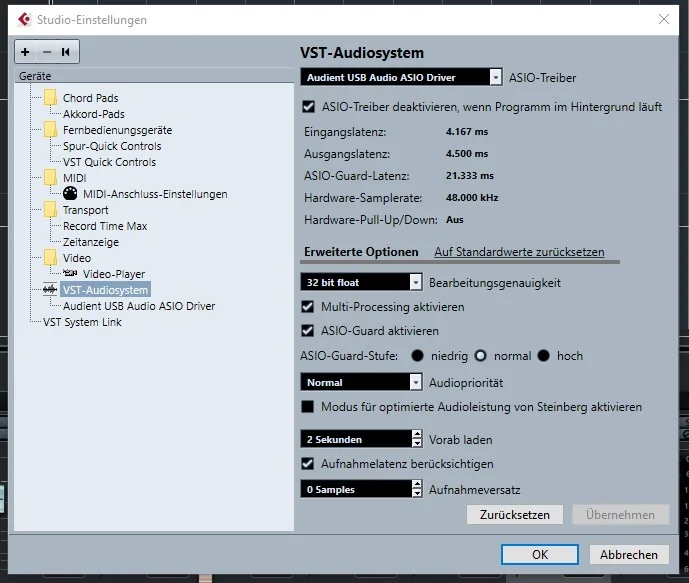Click the Zurücksetzen button

[515, 514]
